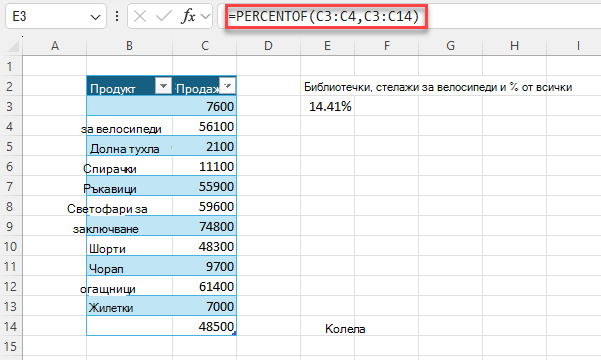Click the Name Box showing E3
This screenshot has width=601, height=360.
point(56,16)
